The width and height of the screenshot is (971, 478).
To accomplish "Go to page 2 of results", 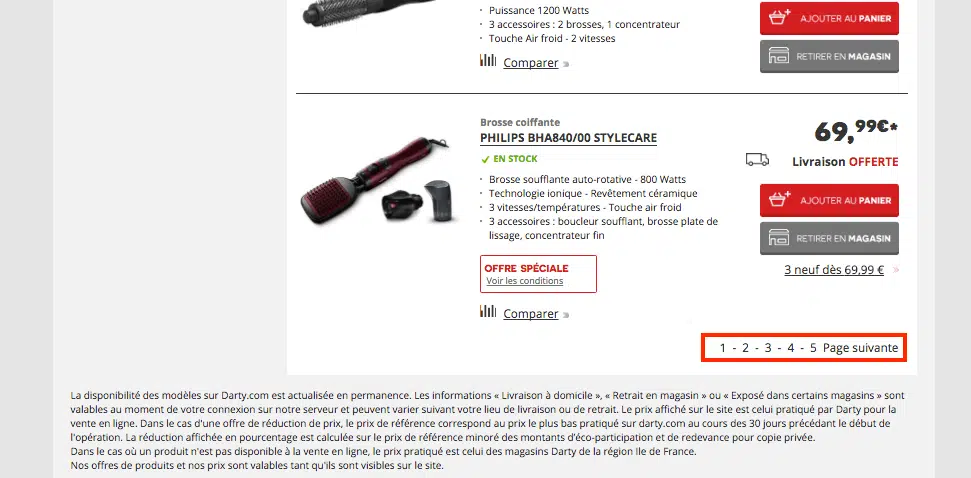I will coord(746,347).
